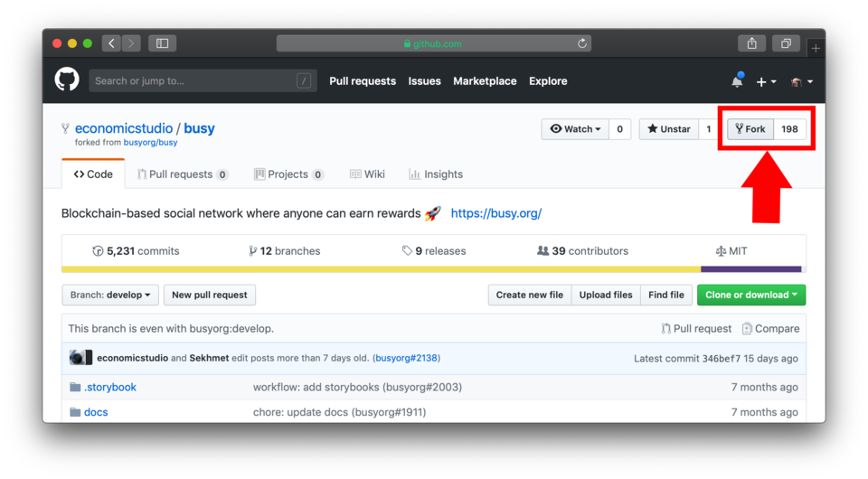Go back using Safari back arrow
The height and width of the screenshot is (479, 868).
coord(111,43)
